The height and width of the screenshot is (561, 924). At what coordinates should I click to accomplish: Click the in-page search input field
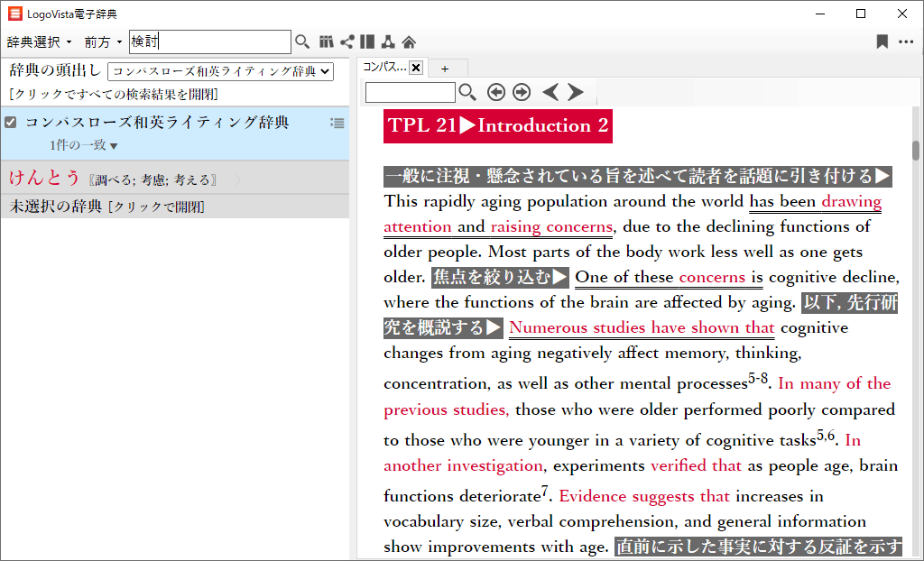pos(411,92)
